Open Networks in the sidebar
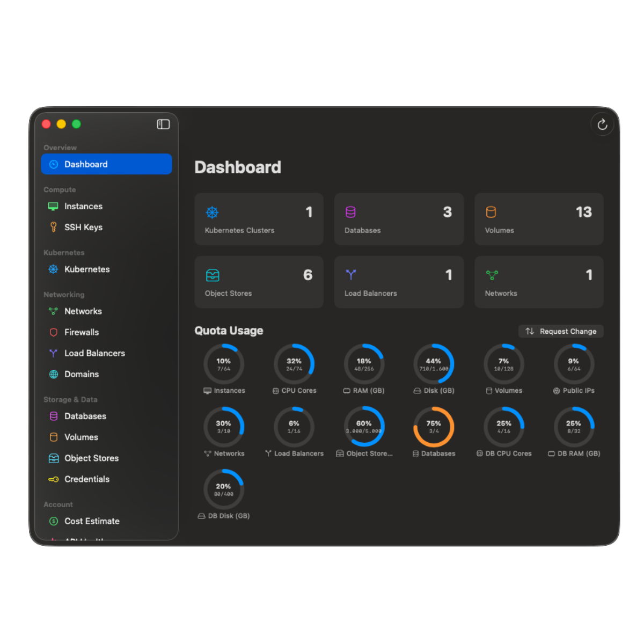The image size is (644, 644). coord(106,311)
